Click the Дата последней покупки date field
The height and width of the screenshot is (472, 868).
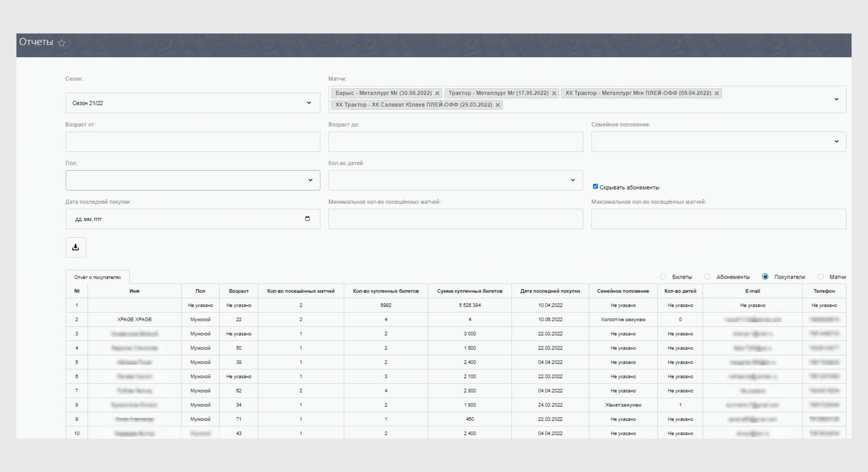click(x=193, y=219)
